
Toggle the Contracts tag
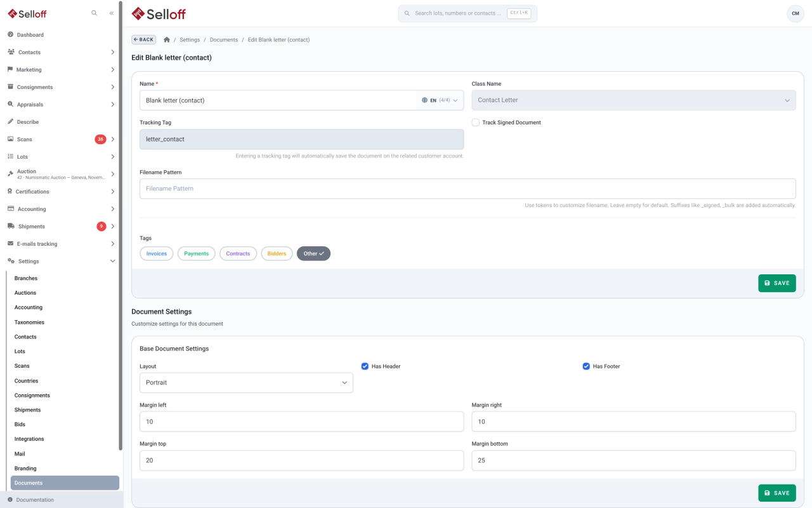pyautogui.click(x=238, y=253)
